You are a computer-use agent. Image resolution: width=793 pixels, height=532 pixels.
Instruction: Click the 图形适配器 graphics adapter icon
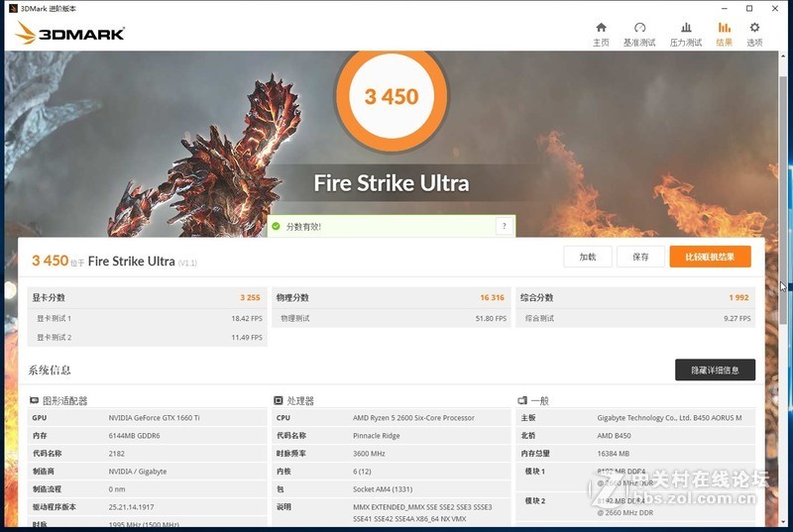[34, 400]
